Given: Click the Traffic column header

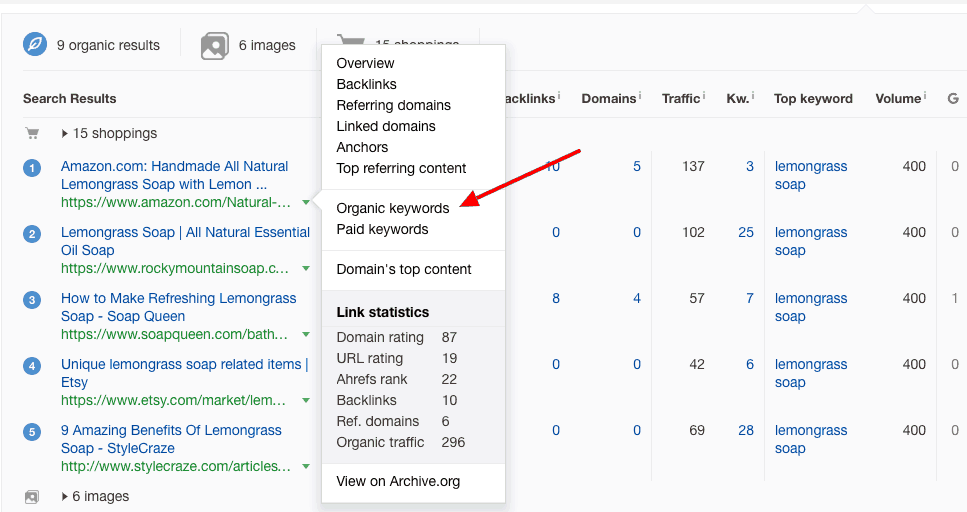Looking at the screenshot, I should (x=680, y=98).
